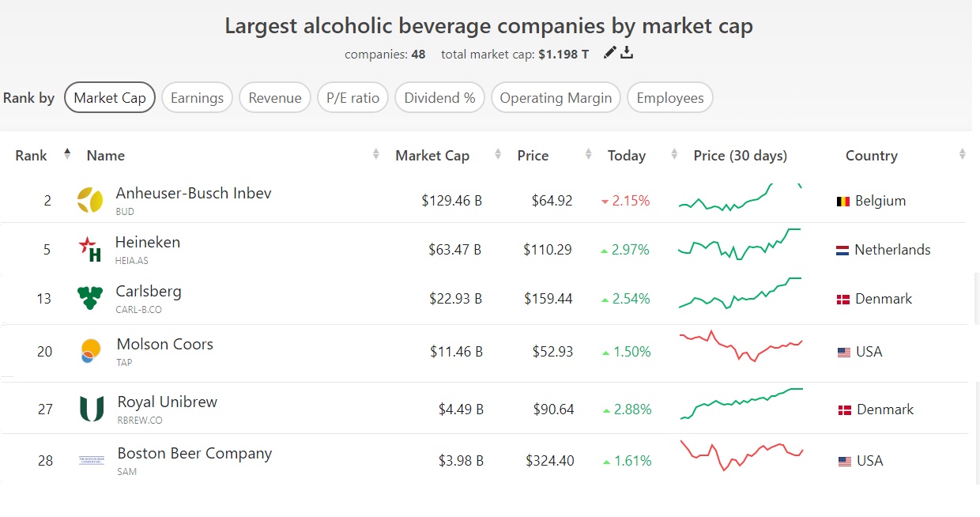Click the TAP ticker symbol

coord(124,363)
